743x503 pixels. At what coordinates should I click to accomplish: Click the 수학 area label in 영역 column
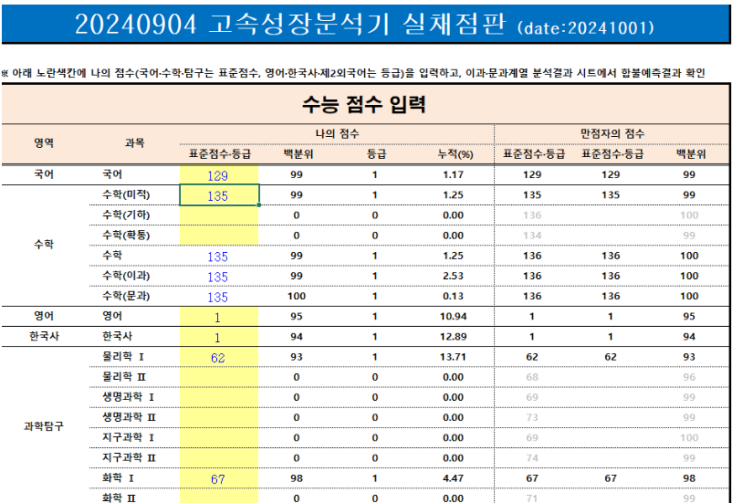pos(44,244)
